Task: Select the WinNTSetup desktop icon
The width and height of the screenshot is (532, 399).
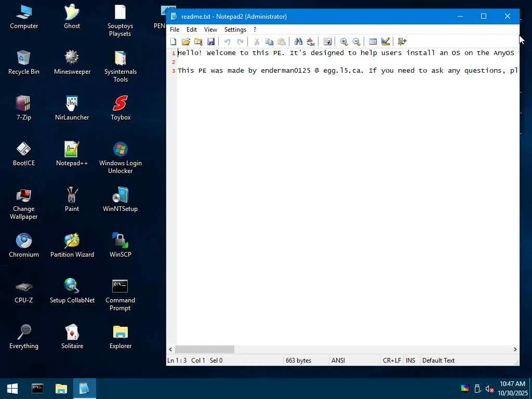Action: (x=121, y=200)
